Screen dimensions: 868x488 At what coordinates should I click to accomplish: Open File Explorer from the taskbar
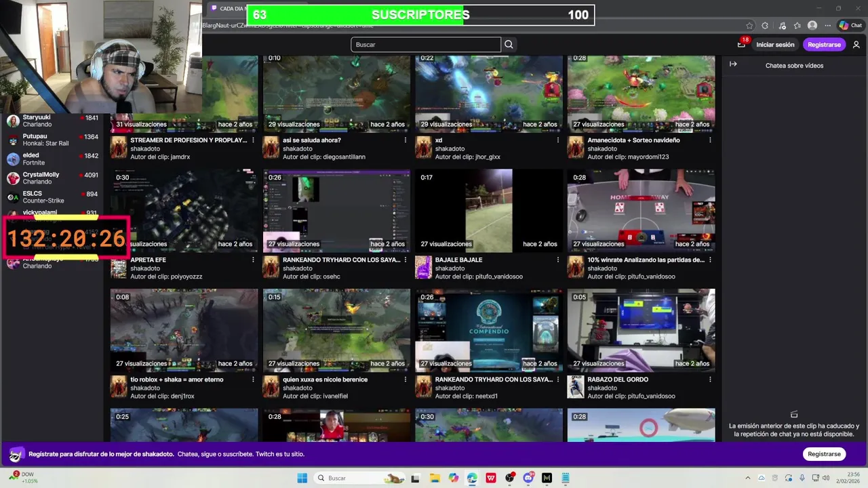click(435, 478)
